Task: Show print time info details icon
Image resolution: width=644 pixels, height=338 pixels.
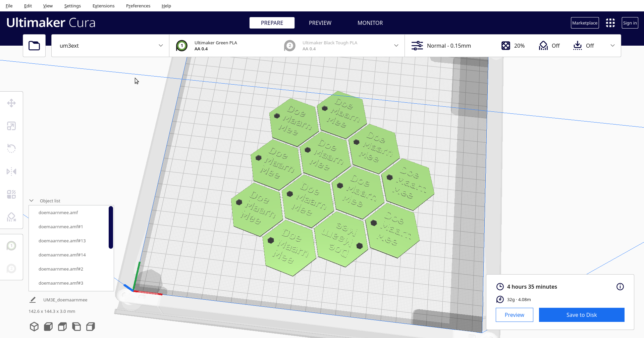Action: (x=620, y=287)
